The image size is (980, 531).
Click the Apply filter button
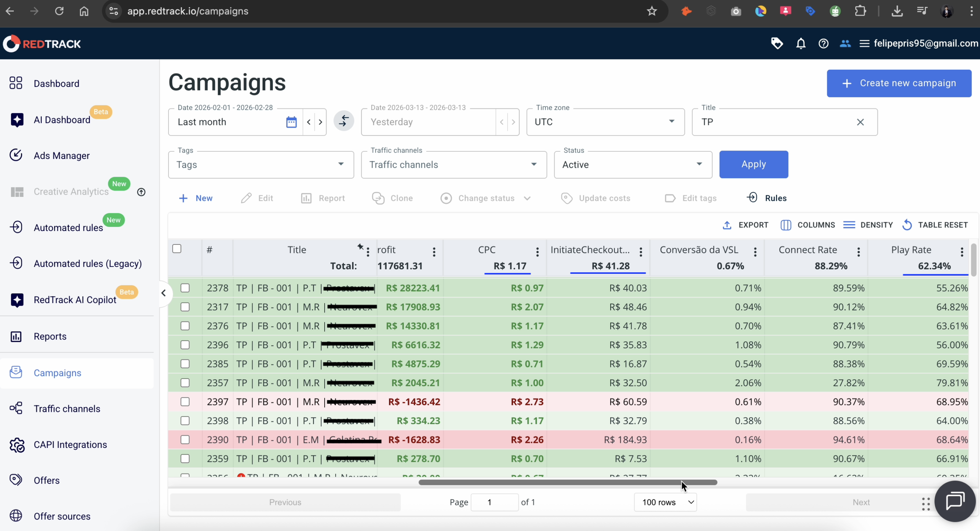(753, 164)
